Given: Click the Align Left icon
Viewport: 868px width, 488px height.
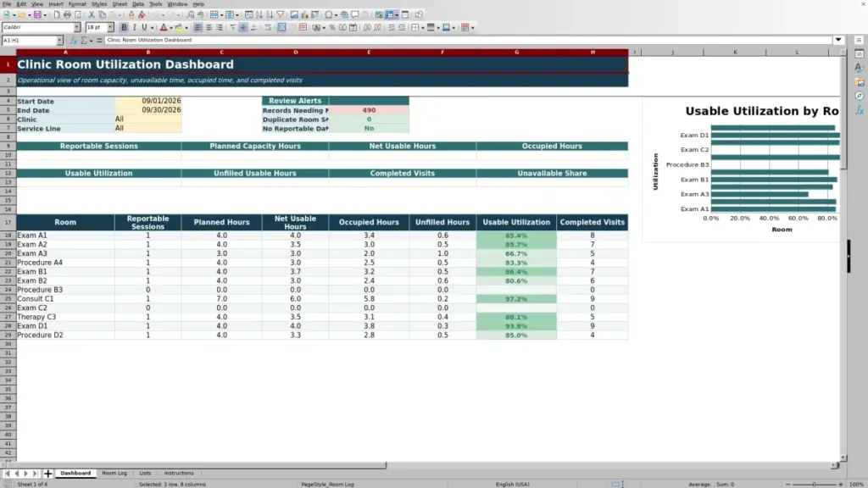Looking at the screenshot, I should tap(198, 28).
